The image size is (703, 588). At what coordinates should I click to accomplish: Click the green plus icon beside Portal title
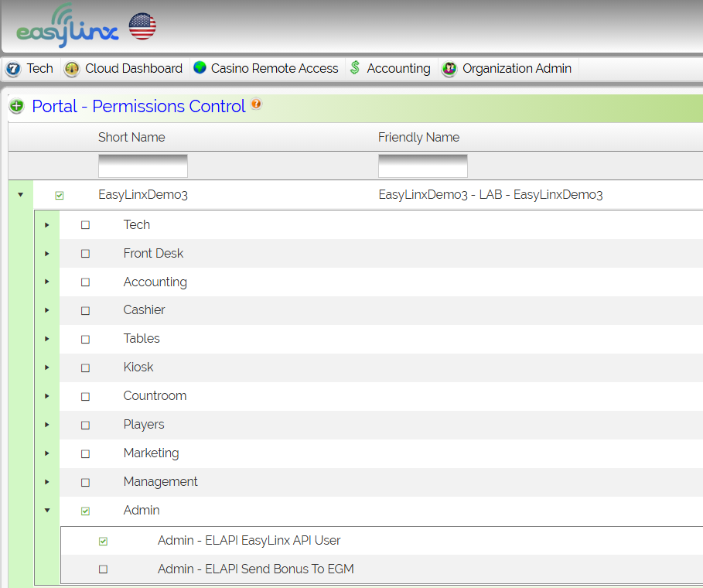click(16, 106)
